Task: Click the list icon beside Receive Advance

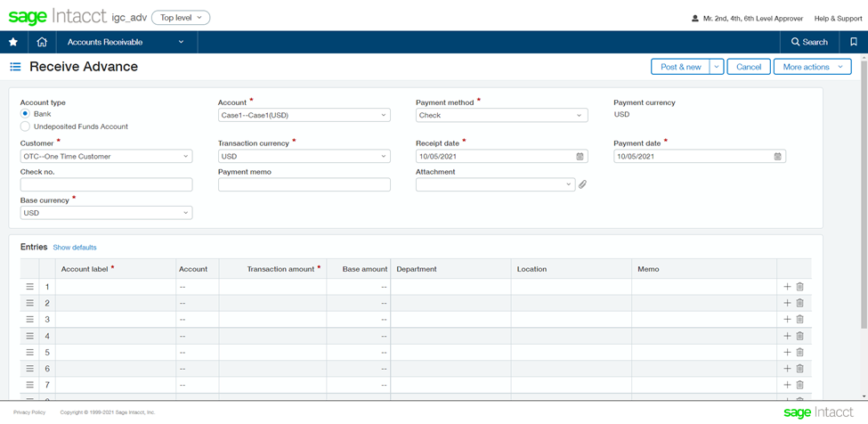Action: tap(15, 67)
